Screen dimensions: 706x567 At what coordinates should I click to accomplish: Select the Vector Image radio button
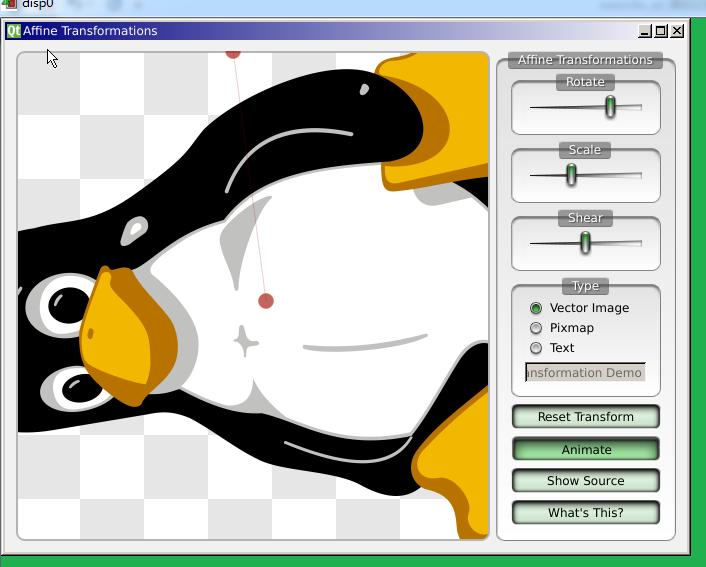coord(536,308)
